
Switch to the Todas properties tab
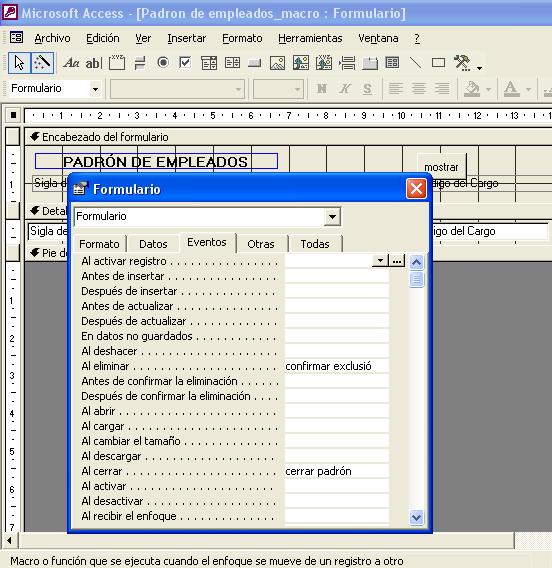(315, 244)
